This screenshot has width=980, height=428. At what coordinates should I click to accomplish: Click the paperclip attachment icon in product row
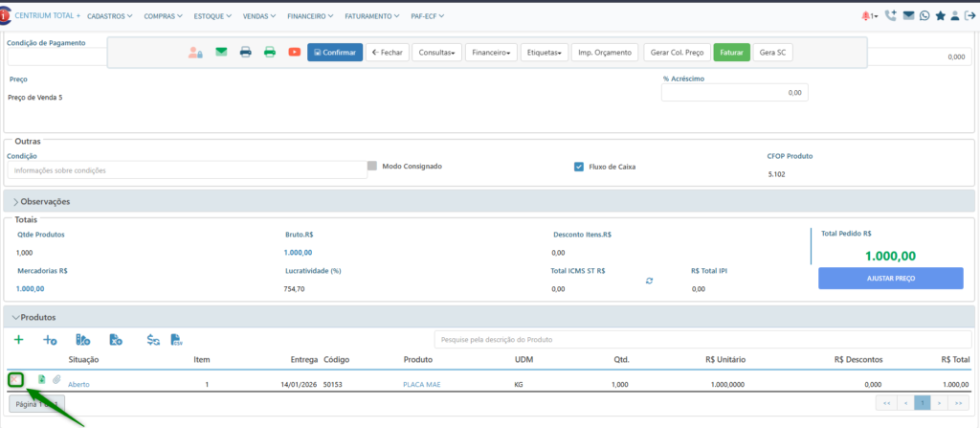(x=56, y=381)
